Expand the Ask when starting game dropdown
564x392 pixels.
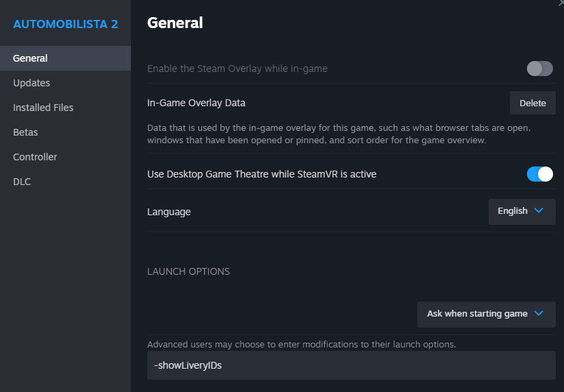coord(487,315)
